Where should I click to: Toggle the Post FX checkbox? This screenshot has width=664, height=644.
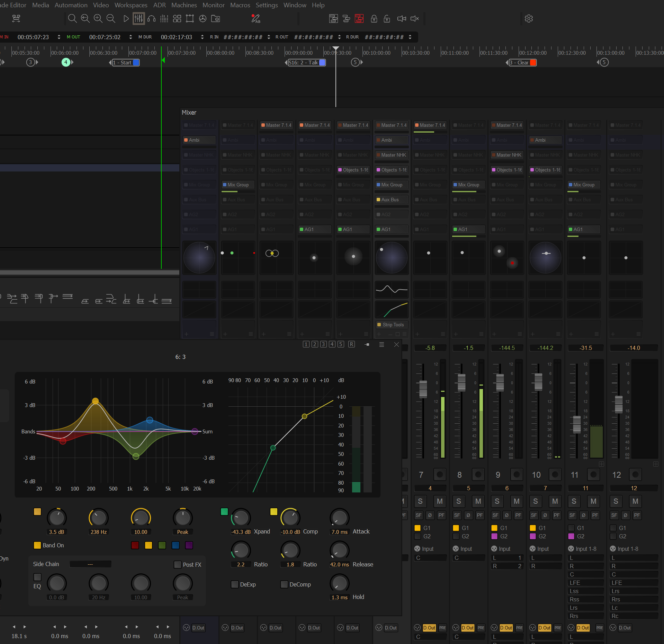177,564
